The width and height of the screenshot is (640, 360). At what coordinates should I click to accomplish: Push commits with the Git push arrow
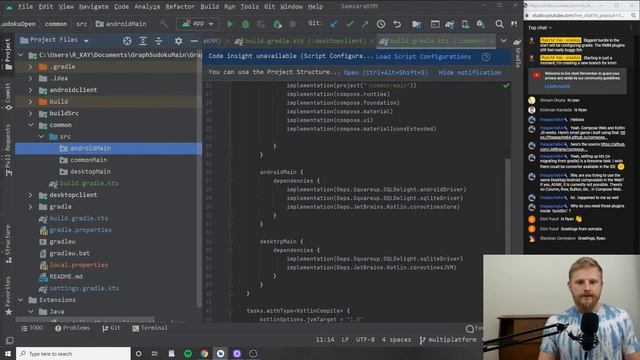(365, 24)
